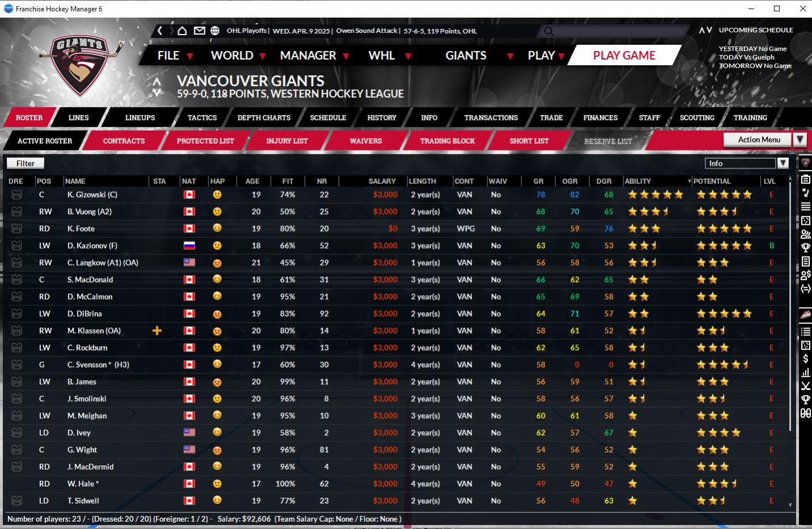Click the USA flag for D. Ivey

click(189, 433)
